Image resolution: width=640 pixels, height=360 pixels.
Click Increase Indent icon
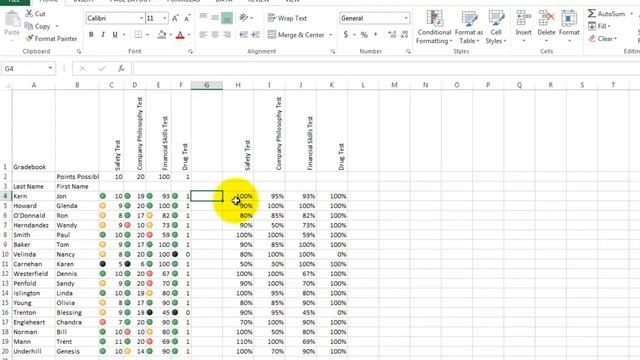coord(256,35)
